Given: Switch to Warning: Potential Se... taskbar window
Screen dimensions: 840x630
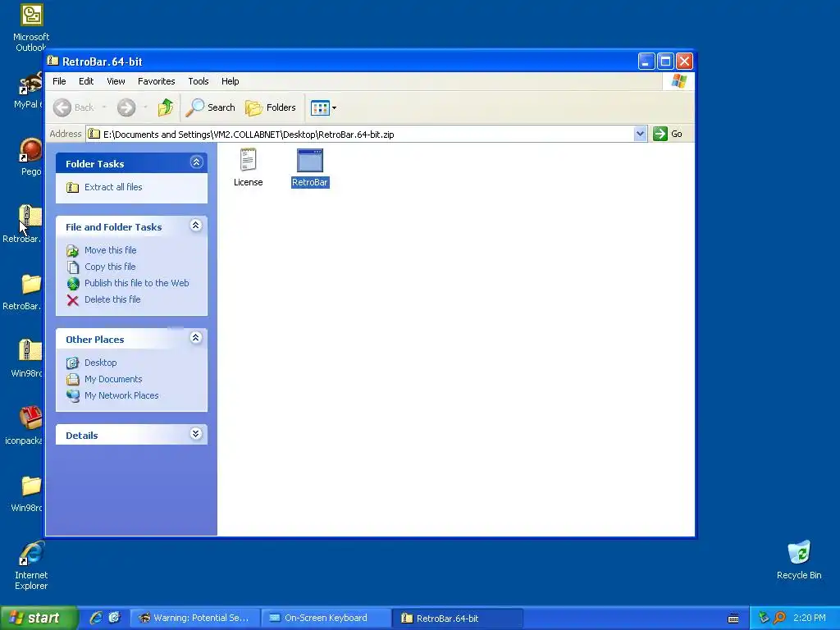Looking at the screenshot, I should pos(195,619).
